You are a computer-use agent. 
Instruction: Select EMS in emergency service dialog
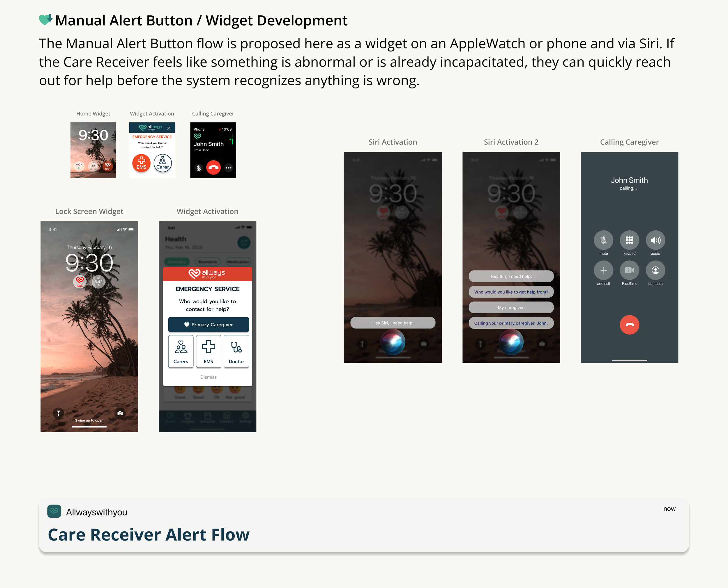click(208, 351)
